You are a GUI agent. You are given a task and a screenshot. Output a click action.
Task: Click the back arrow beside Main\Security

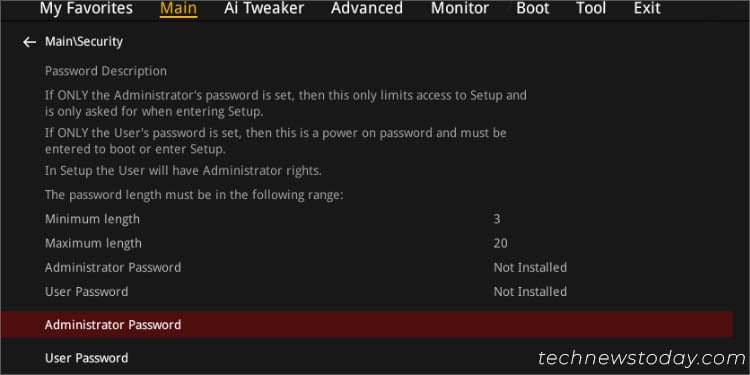[30, 43]
